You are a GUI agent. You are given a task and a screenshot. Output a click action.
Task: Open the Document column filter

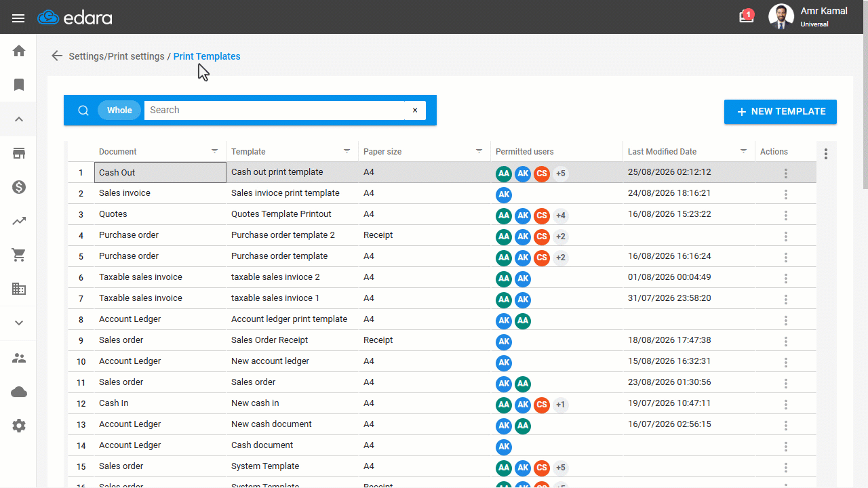click(x=215, y=151)
